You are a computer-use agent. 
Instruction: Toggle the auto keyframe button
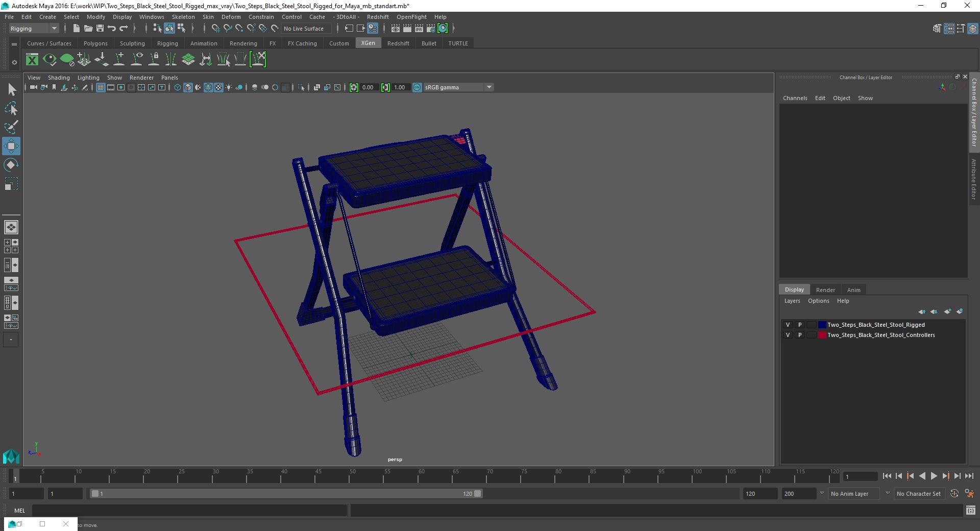(x=954, y=494)
